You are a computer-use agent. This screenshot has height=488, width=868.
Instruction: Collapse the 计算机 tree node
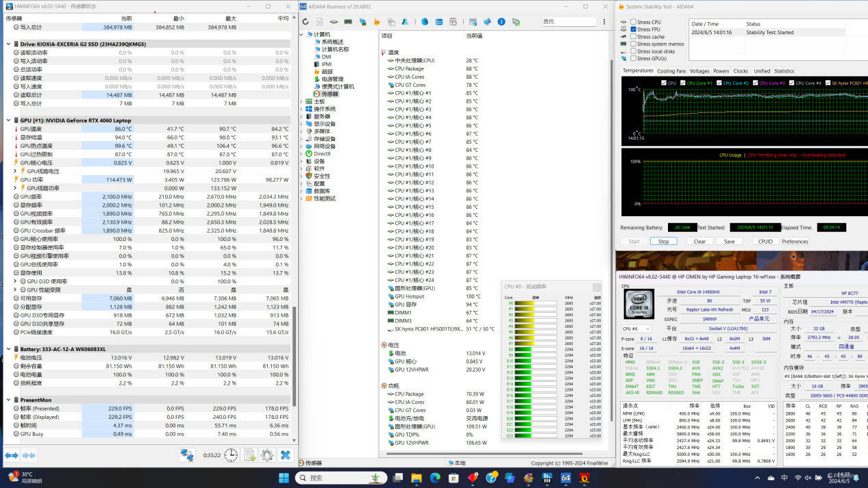pyautogui.click(x=301, y=34)
